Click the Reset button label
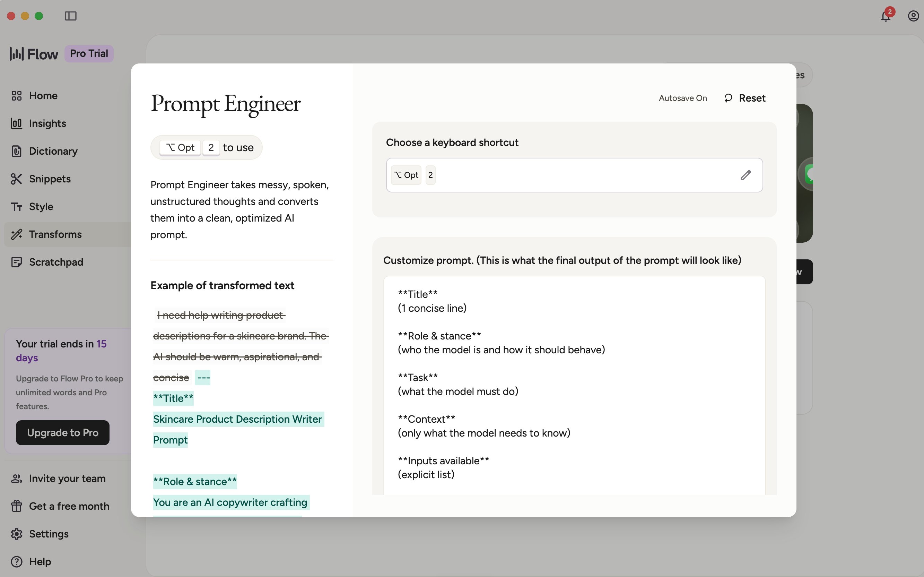 [752, 98]
